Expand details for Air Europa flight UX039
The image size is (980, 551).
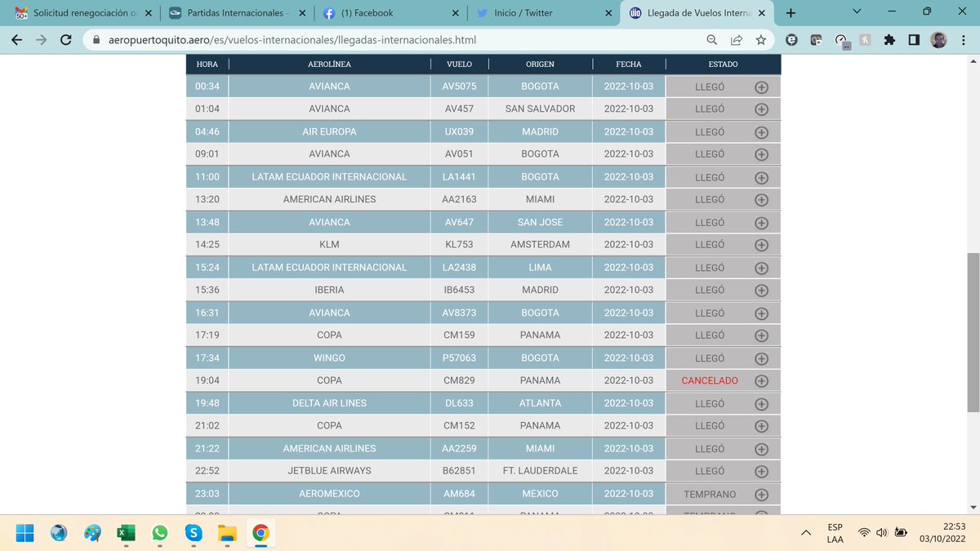761,132
